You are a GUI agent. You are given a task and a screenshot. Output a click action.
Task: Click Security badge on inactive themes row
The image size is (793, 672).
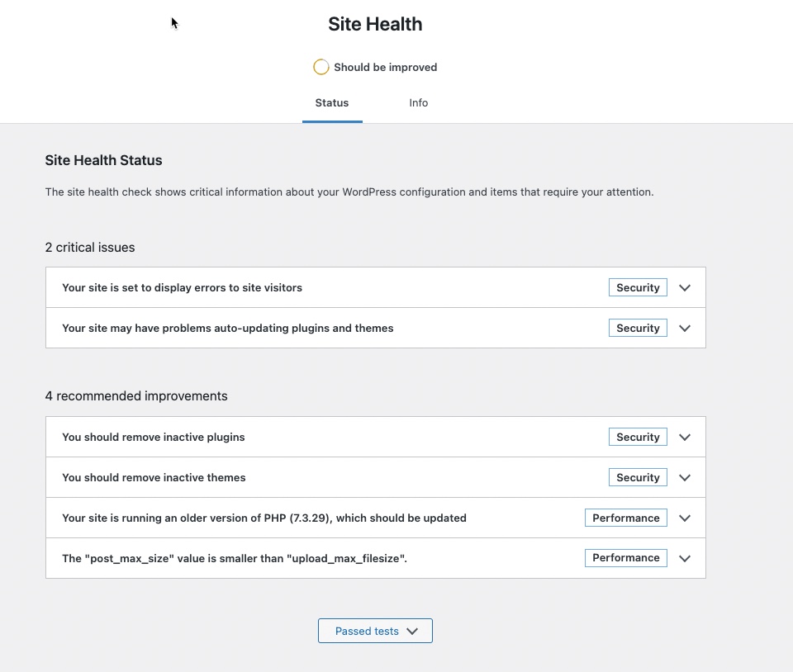(638, 478)
